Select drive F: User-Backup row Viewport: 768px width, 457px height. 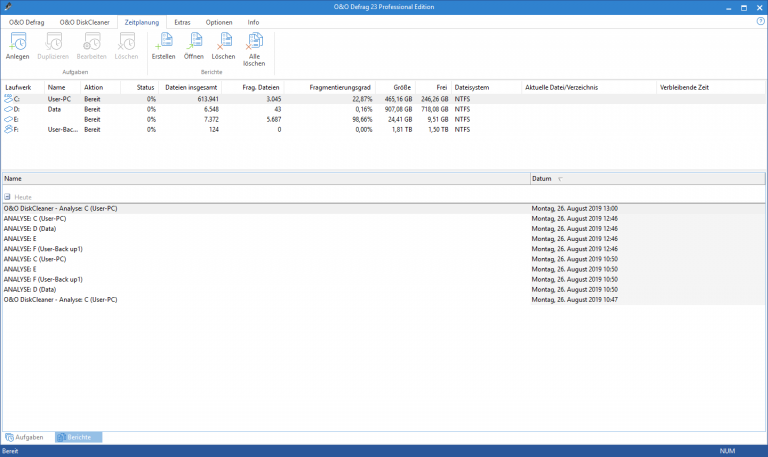[x=60, y=129]
